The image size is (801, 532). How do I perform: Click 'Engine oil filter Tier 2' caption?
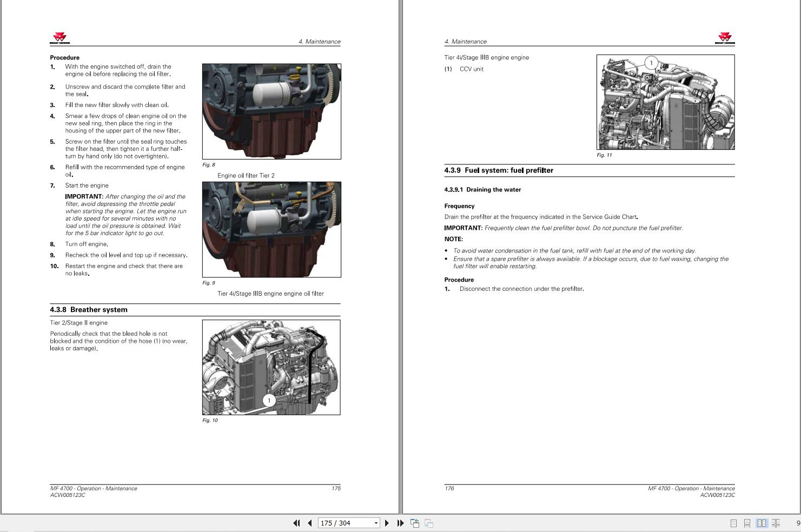pos(246,176)
